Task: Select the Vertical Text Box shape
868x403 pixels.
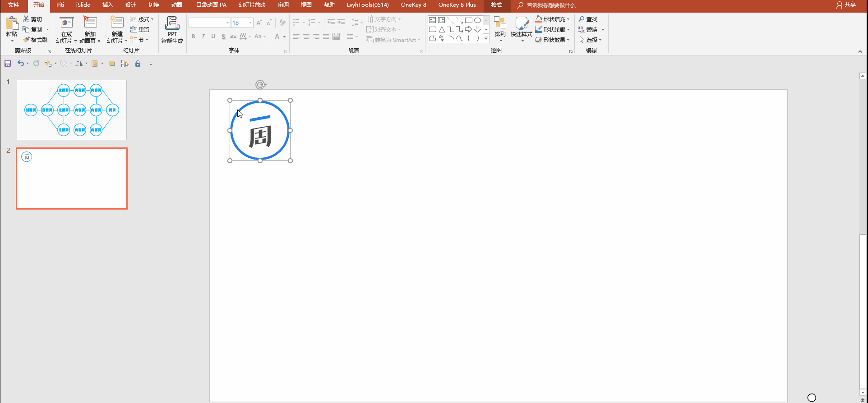Action: pyautogui.click(x=442, y=20)
